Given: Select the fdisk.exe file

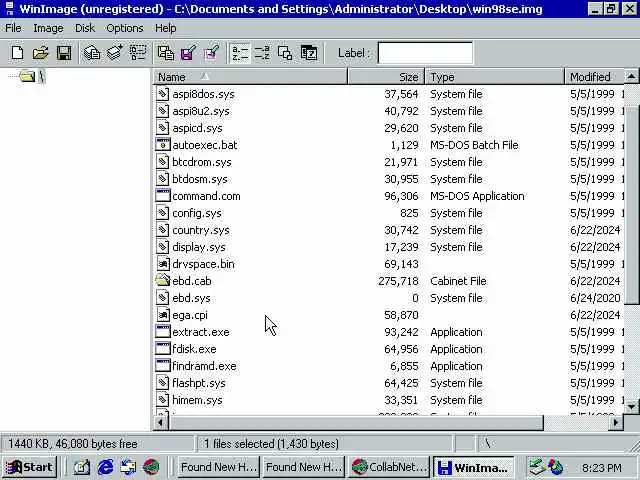Looking at the screenshot, I should [194, 349].
